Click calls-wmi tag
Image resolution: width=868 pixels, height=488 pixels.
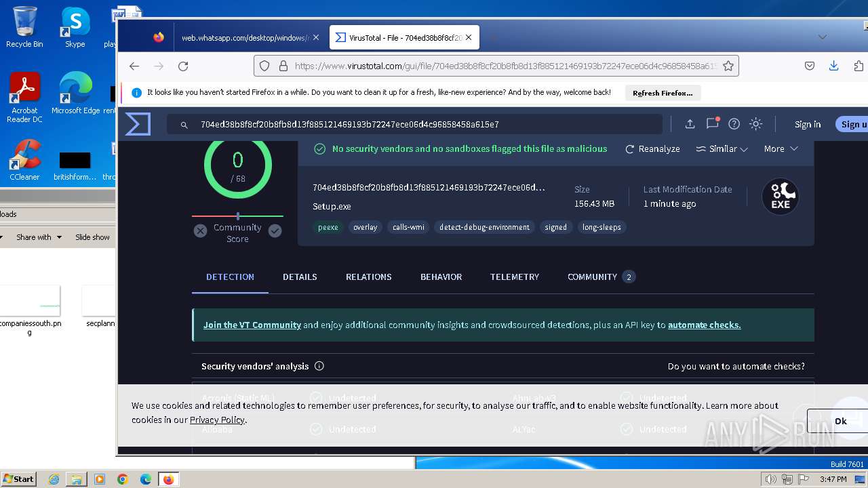pyautogui.click(x=408, y=227)
